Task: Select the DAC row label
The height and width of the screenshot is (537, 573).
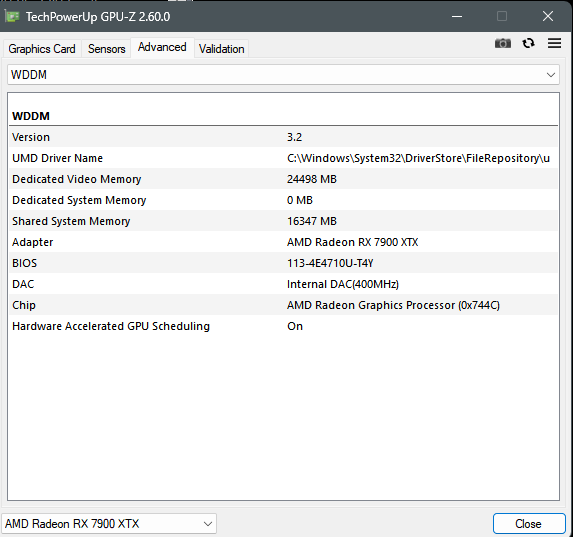Action: 23,284
